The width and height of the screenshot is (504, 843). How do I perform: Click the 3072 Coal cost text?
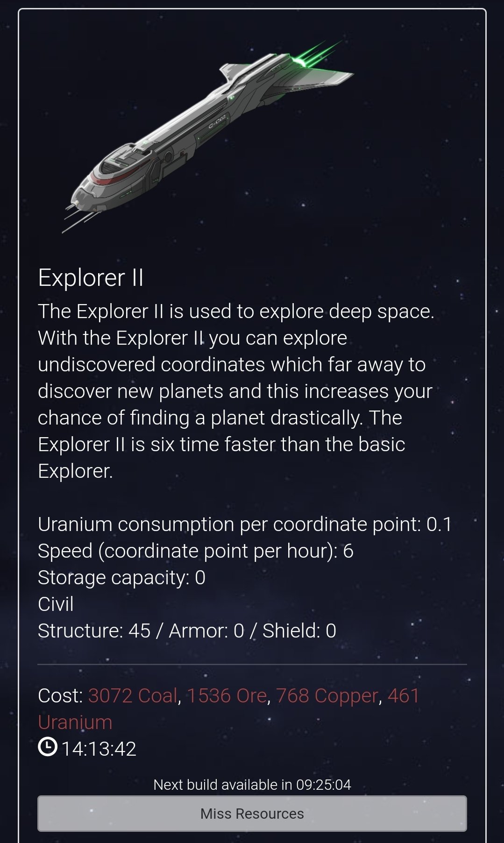pos(133,696)
